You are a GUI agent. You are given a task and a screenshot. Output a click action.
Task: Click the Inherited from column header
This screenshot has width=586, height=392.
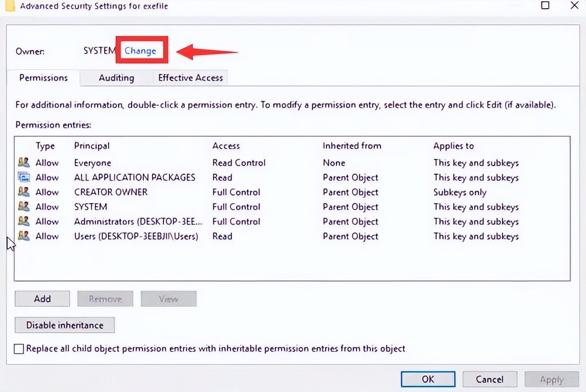[352, 146]
